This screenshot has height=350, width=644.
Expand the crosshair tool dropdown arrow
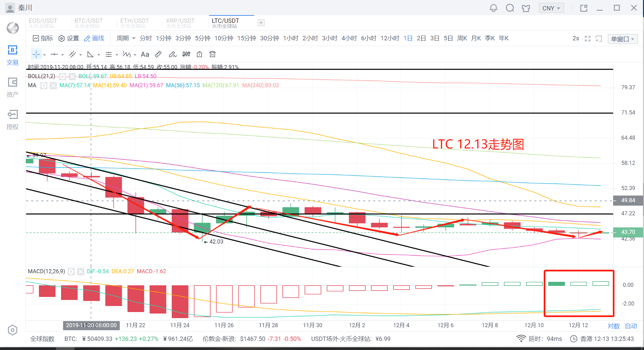(45, 55)
